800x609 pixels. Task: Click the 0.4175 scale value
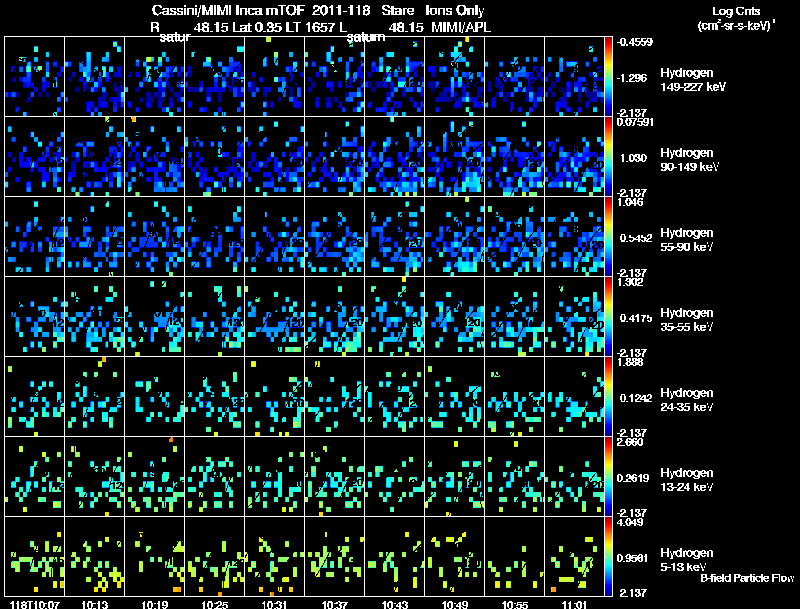tap(636, 318)
